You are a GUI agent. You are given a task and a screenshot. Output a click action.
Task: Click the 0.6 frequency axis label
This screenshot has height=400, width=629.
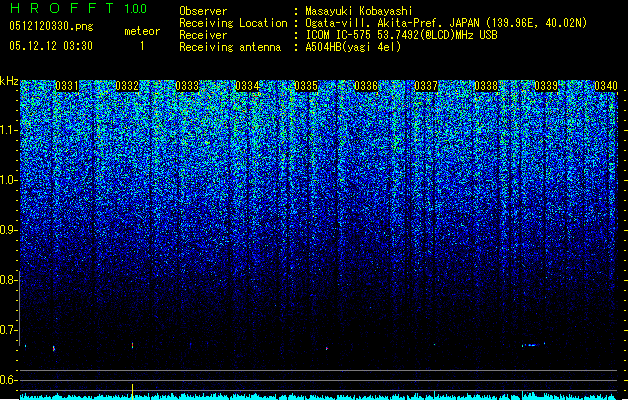tap(9, 380)
